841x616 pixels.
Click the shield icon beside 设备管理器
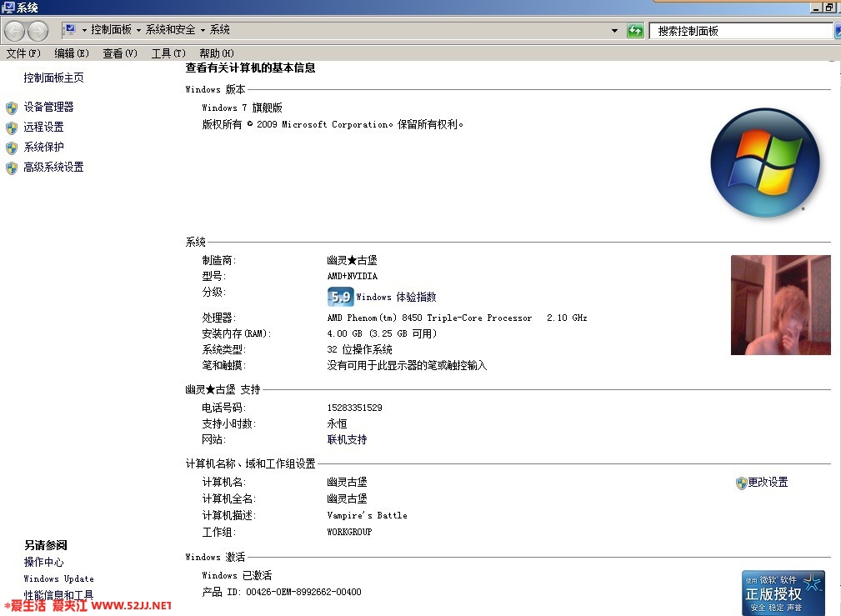point(12,108)
